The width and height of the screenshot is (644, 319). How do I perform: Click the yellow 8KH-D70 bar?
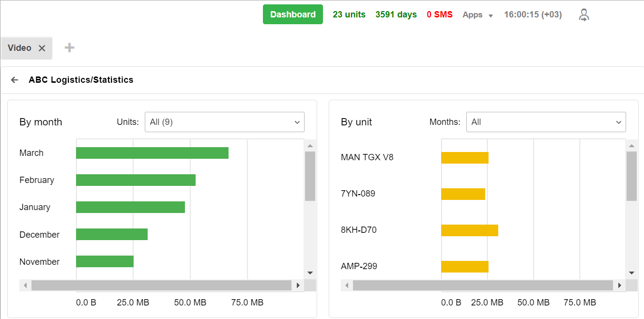(469, 230)
